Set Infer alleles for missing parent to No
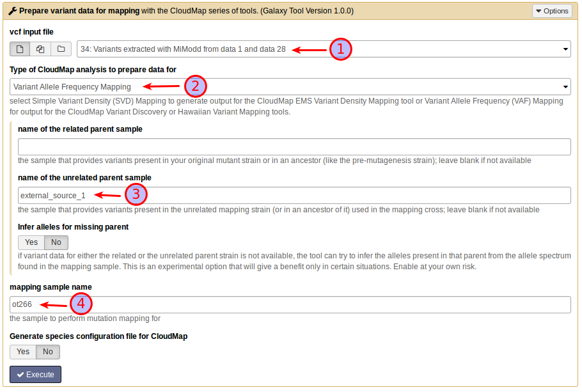The image size is (582, 392). coord(56,242)
